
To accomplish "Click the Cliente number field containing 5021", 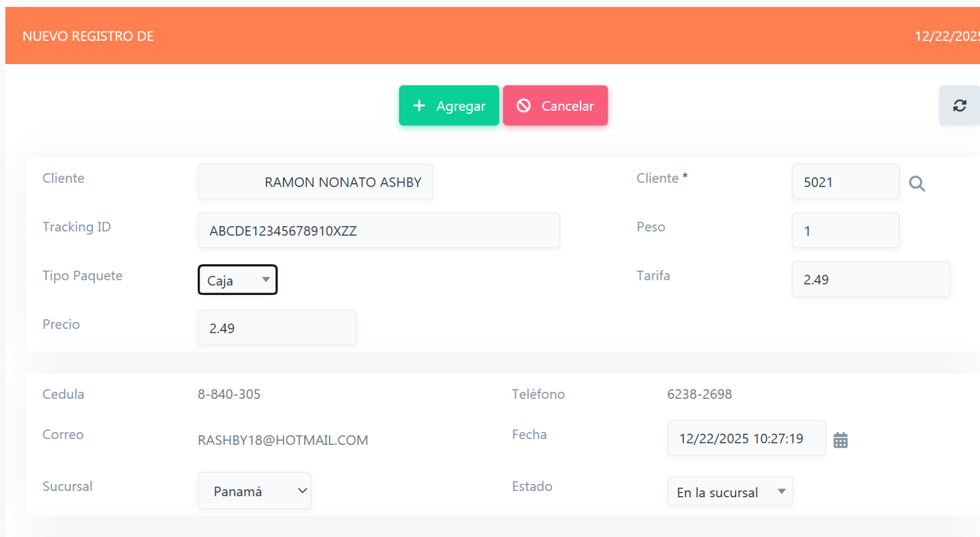I will tap(845, 182).
